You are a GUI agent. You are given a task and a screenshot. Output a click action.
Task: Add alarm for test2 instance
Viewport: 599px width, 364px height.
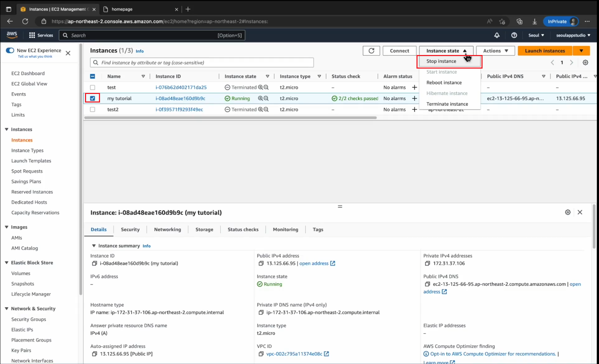414,109
